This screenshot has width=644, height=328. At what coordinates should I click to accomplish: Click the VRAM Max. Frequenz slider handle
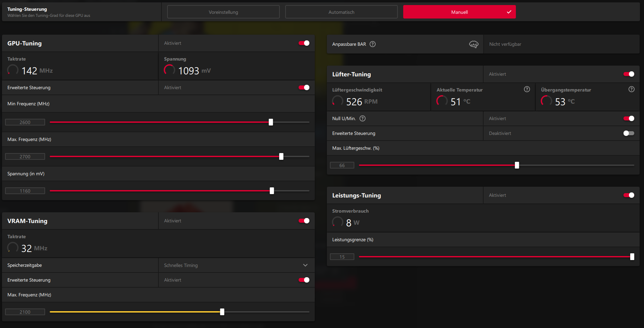point(222,312)
